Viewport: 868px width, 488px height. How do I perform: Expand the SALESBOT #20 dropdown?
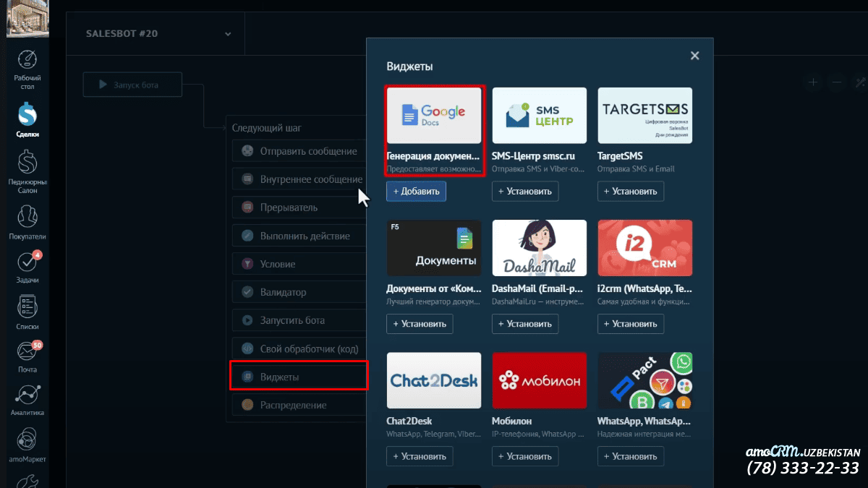pyautogui.click(x=228, y=34)
